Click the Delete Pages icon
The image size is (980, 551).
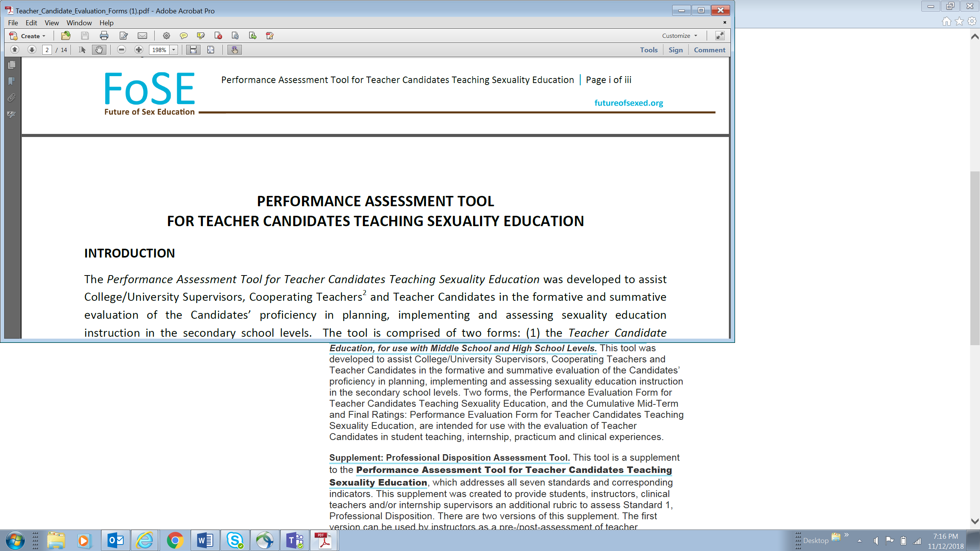(218, 36)
